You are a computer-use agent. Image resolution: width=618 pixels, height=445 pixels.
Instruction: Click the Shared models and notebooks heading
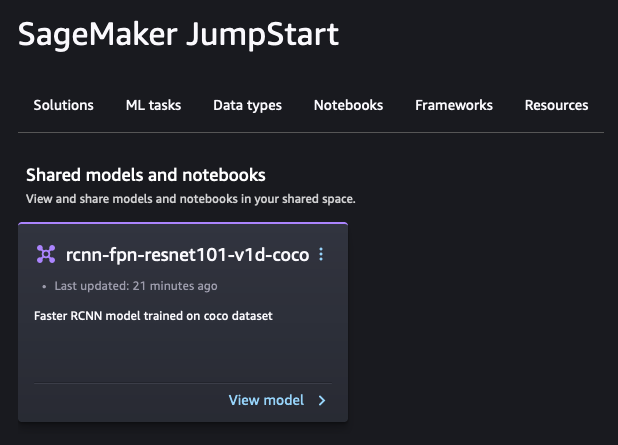coord(146,175)
